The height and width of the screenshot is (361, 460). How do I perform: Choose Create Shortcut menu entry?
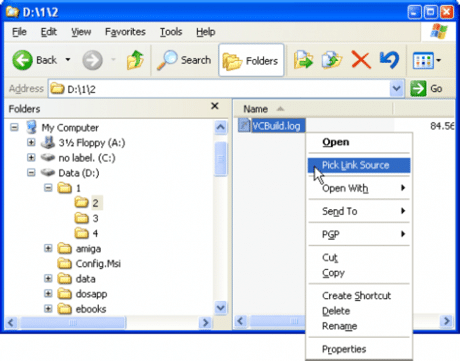(359, 296)
